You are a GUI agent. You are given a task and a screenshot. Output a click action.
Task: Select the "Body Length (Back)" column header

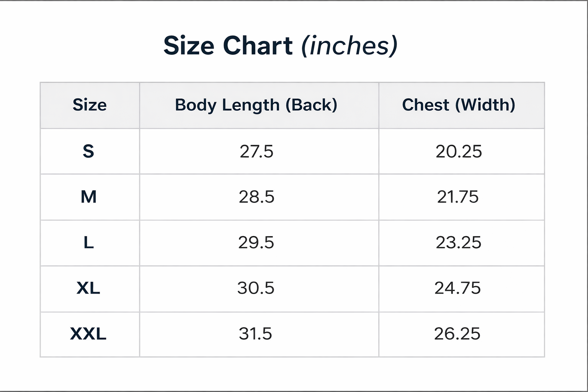[x=256, y=105]
